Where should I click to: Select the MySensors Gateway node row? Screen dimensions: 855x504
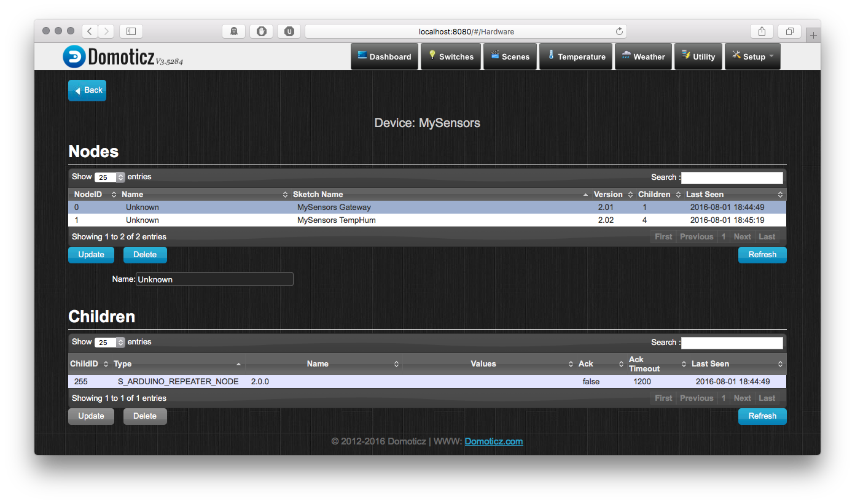(x=427, y=207)
